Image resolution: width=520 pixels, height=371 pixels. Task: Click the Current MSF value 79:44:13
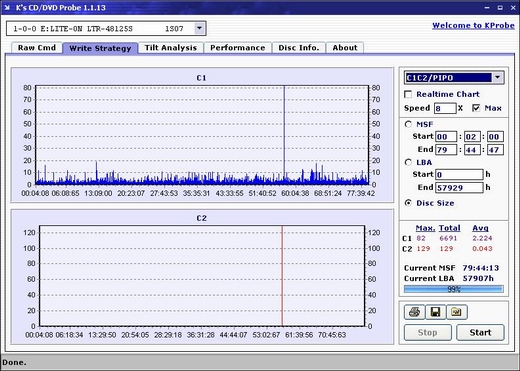pyautogui.click(x=480, y=268)
